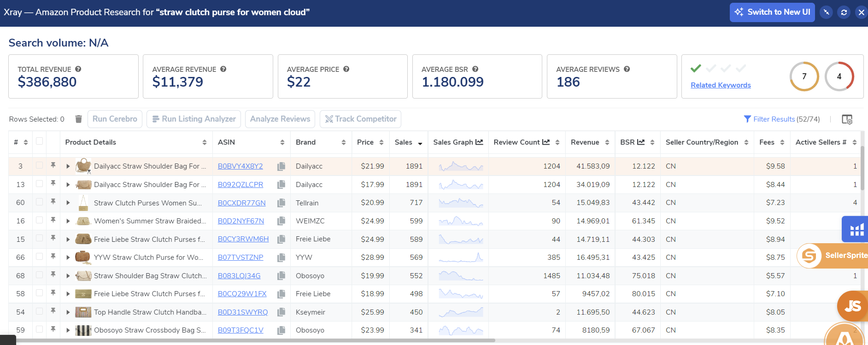The width and height of the screenshot is (868, 345).
Task: Expand row 54 Top Handle Straw Clutch
Action: click(68, 312)
